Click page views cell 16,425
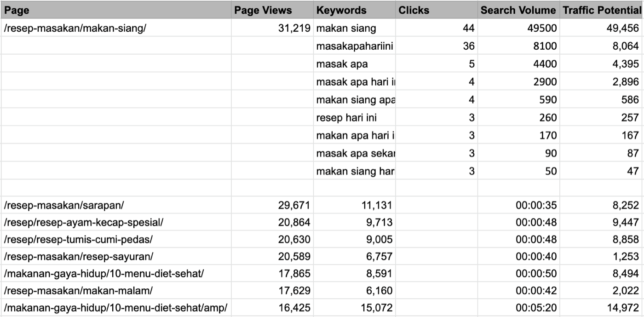 click(272, 307)
